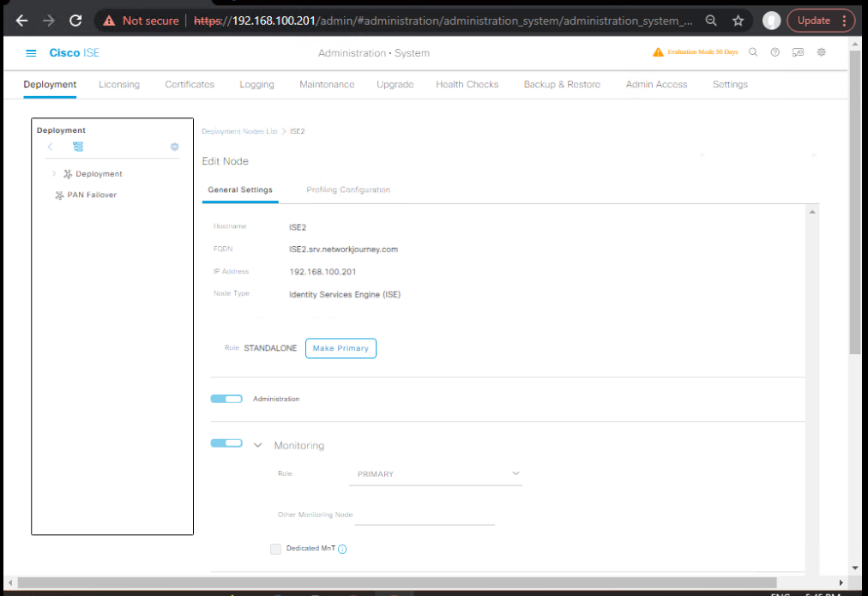Open the Settings tab

click(x=730, y=84)
